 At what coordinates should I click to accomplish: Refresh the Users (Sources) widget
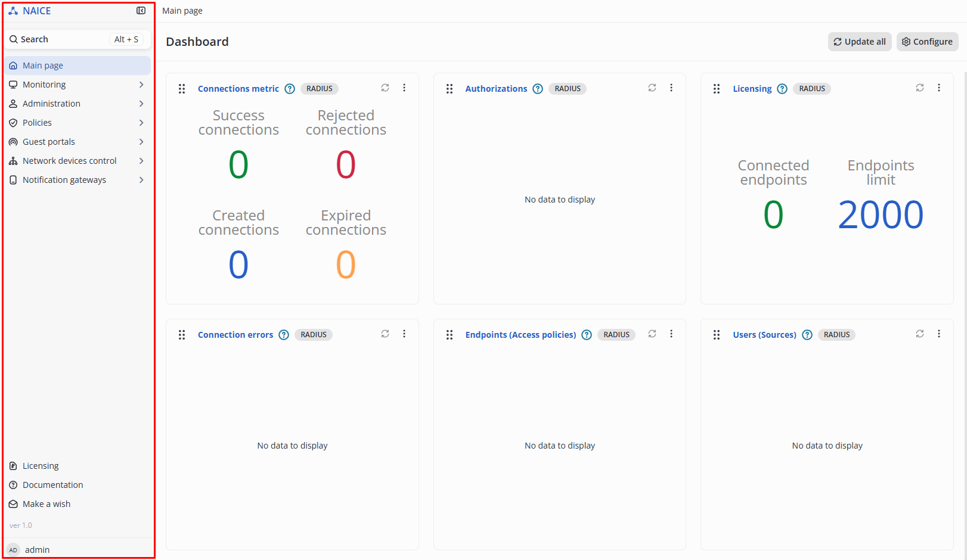tap(920, 334)
